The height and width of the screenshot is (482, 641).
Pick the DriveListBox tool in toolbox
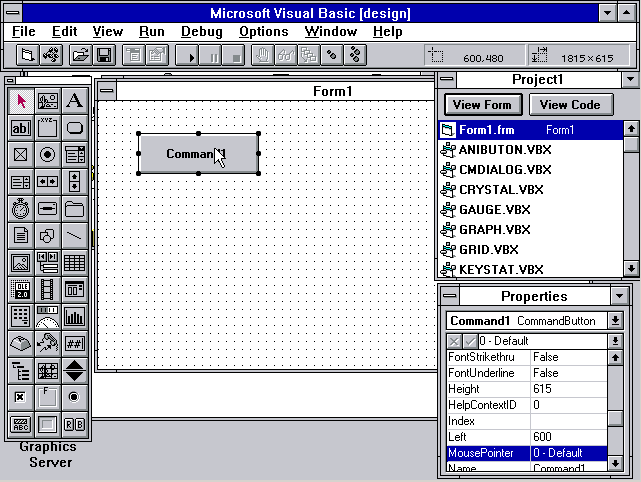(x=47, y=208)
